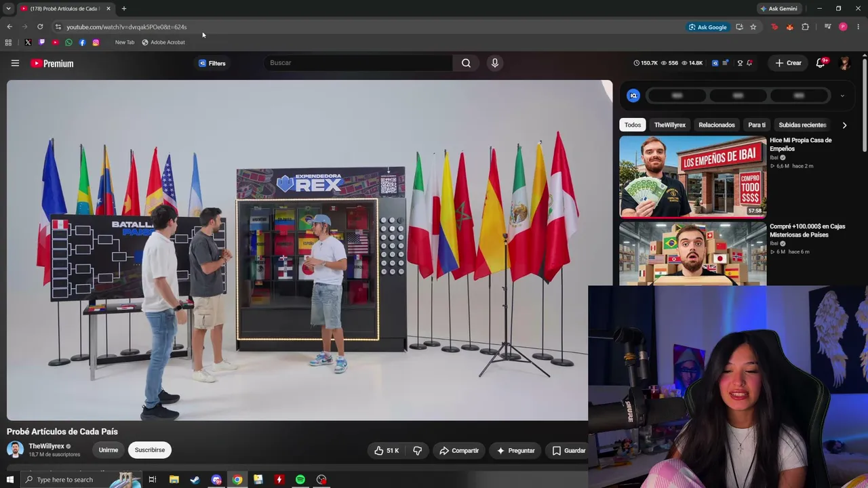Open TheWillyrex channel name link

point(46,446)
